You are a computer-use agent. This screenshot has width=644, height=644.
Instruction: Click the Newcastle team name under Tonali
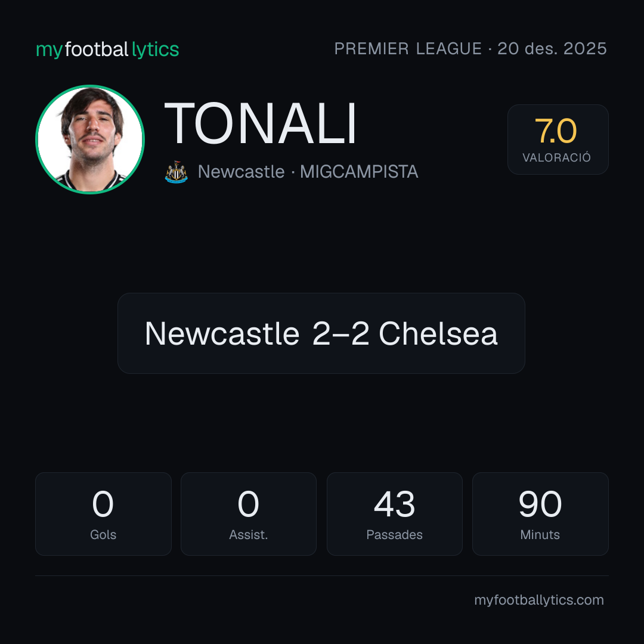241,172
